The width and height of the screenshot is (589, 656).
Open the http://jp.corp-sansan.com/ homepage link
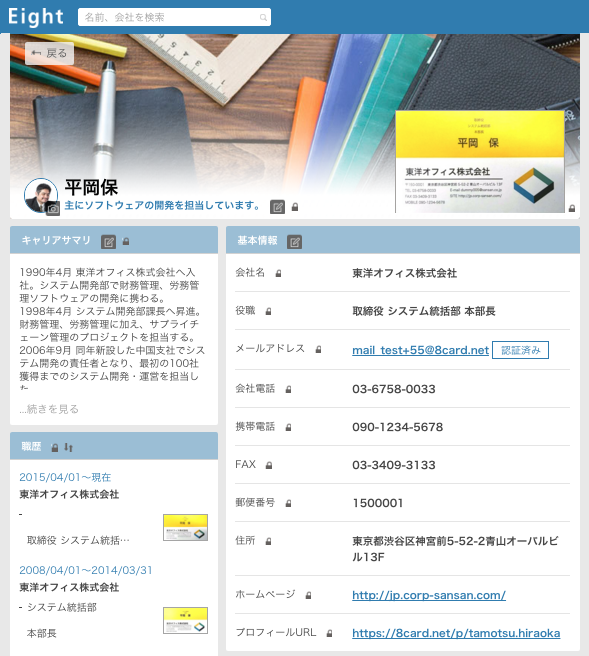pos(429,595)
